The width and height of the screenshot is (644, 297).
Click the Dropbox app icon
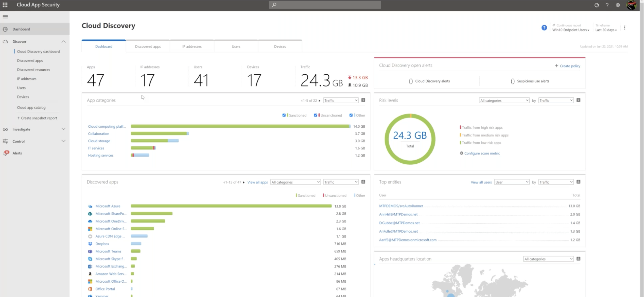[90, 244]
